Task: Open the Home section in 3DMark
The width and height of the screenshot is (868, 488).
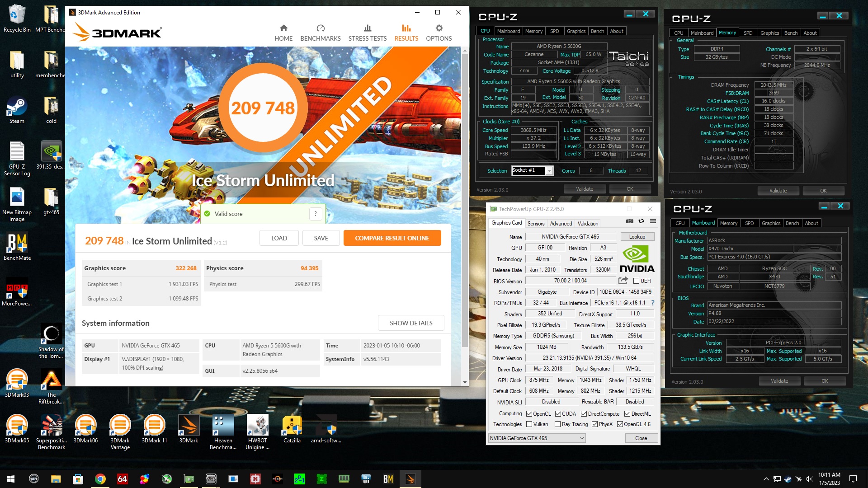Action: (283, 33)
